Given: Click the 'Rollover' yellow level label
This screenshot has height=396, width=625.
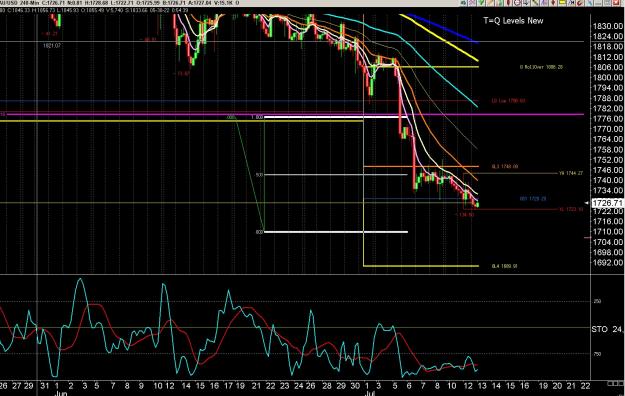Looking at the screenshot, I should pyautogui.click(x=541, y=67).
